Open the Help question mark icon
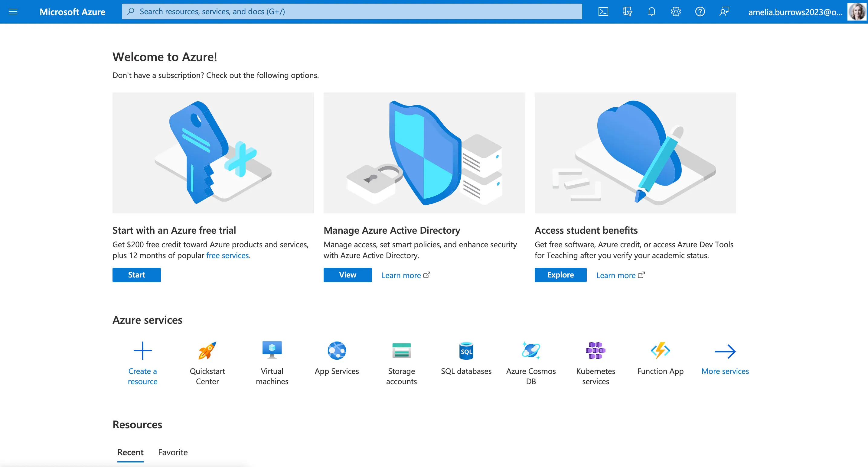The width and height of the screenshot is (868, 467). click(700, 12)
